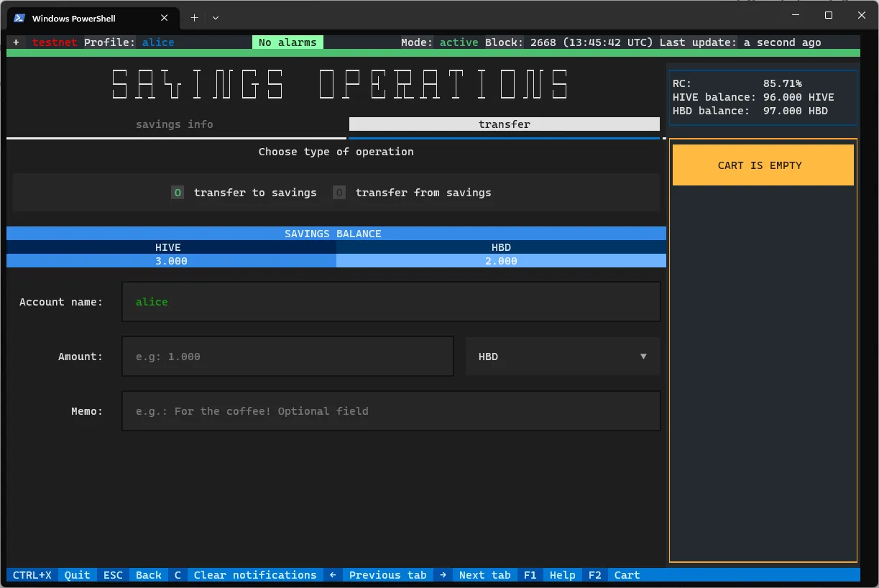Click the Amount input field
This screenshot has width=879, height=588.
point(287,357)
